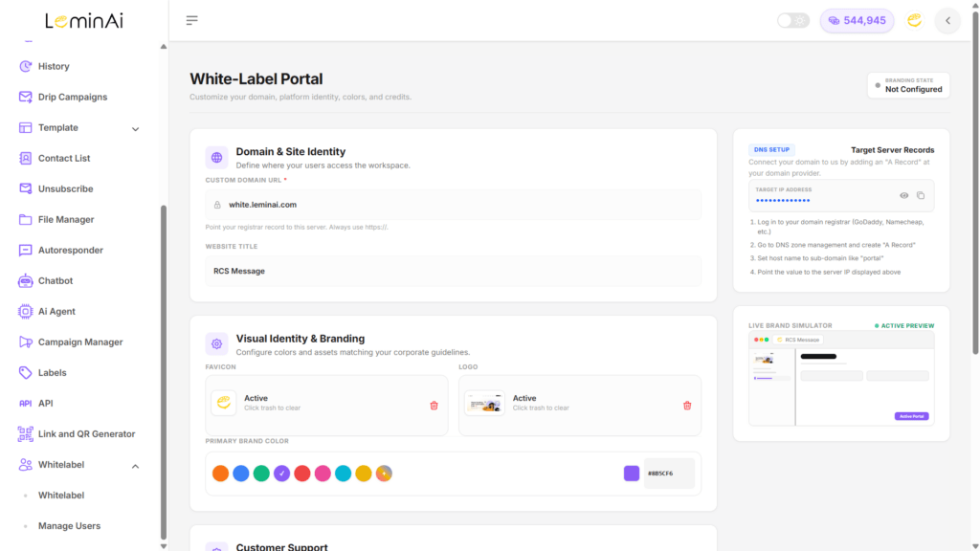Click the Chatbot robot icon
The height and width of the screenshot is (551, 980).
[25, 280]
